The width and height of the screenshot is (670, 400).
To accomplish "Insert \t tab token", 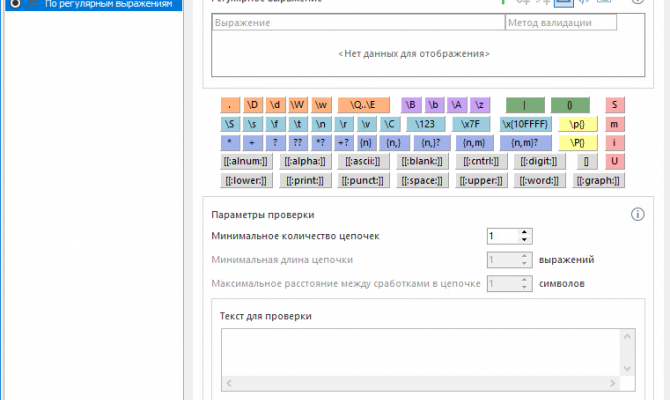I will (x=297, y=124).
